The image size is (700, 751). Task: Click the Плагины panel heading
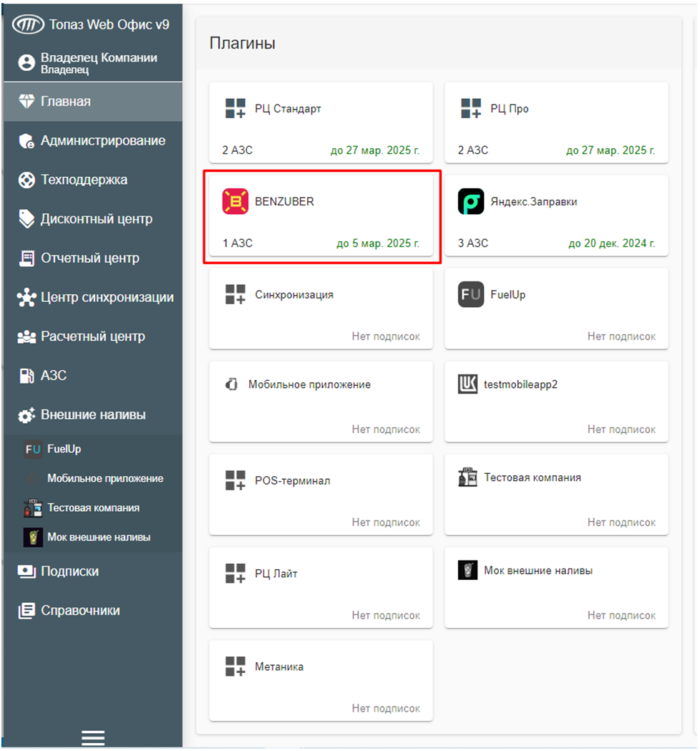click(x=242, y=43)
